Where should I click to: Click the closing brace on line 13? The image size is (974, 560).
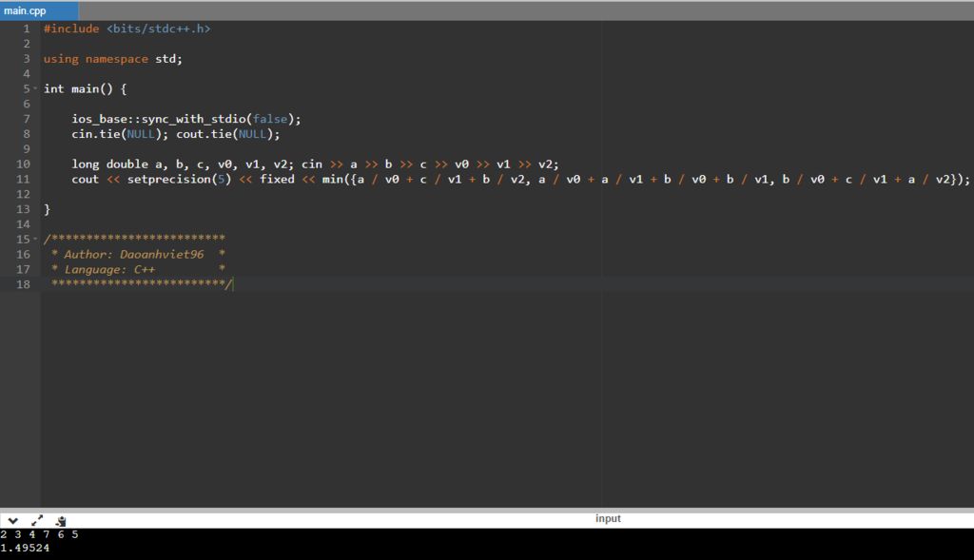click(x=47, y=209)
